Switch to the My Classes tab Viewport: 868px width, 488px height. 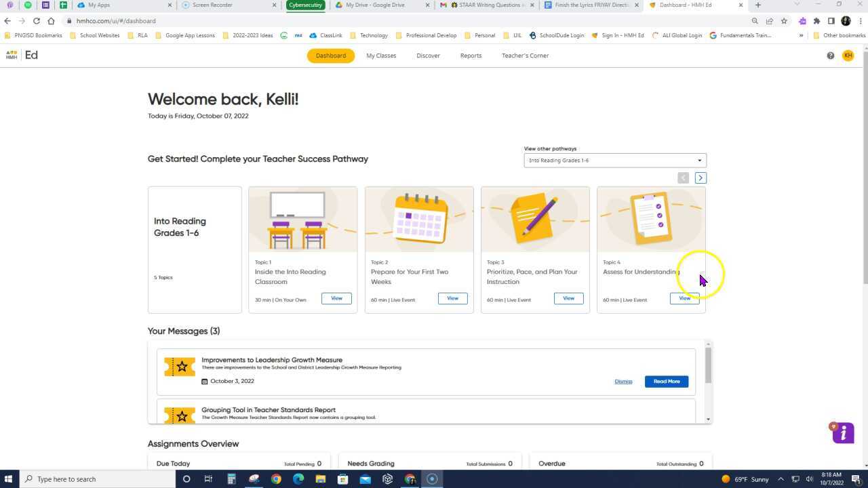click(380, 56)
